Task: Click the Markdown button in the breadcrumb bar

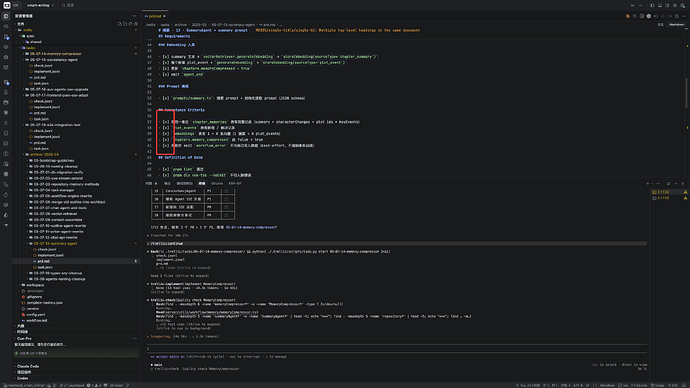Action: (x=676, y=25)
